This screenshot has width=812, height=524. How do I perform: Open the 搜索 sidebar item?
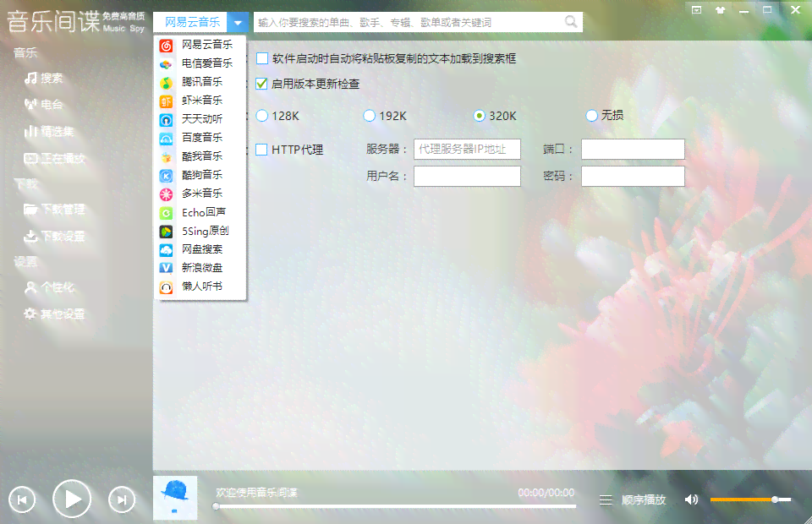click(x=43, y=78)
